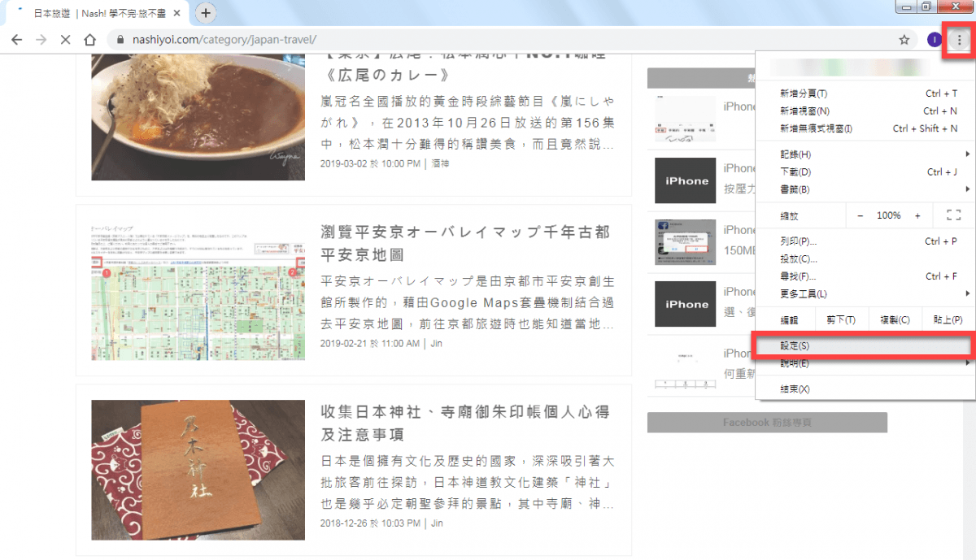Open 新增無痕式視窗(I) from menu
The height and width of the screenshot is (560, 976).
point(865,128)
